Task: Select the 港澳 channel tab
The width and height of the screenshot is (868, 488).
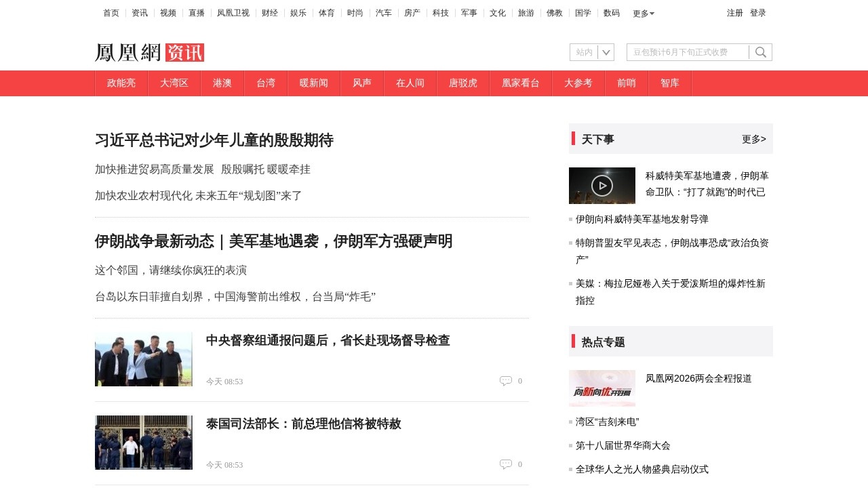Action: pyautogui.click(x=222, y=83)
